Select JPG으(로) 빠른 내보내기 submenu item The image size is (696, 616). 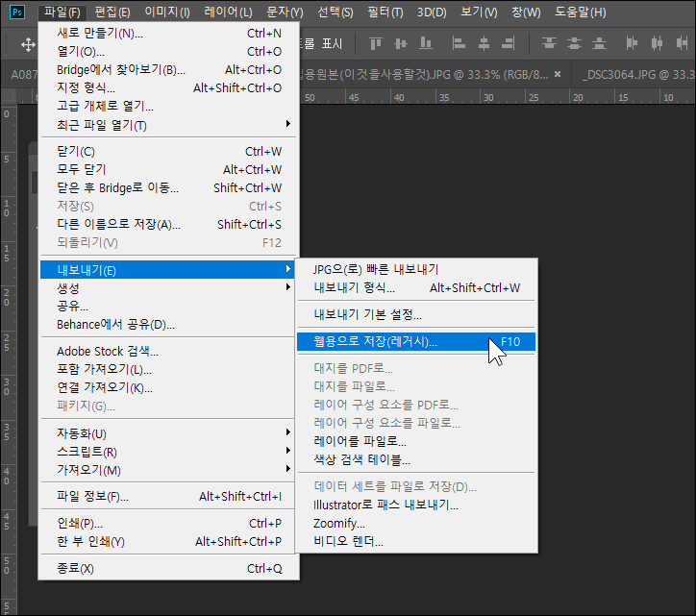tap(416, 269)
